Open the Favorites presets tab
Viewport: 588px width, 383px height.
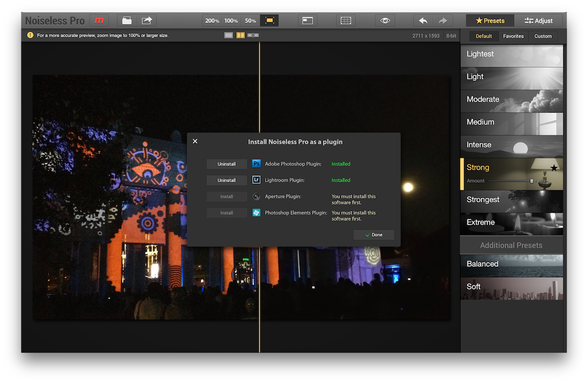point(514,36)
